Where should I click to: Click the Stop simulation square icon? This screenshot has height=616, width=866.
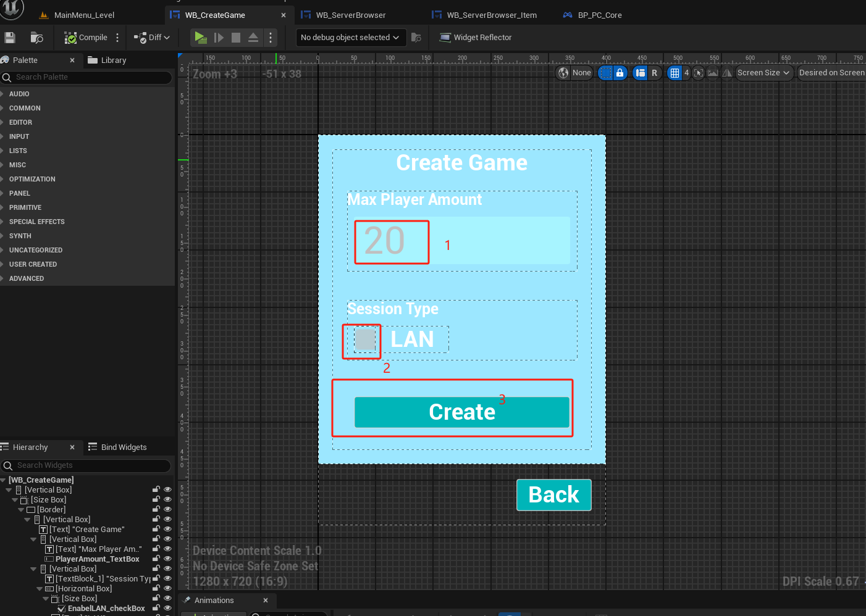point(236,38)
